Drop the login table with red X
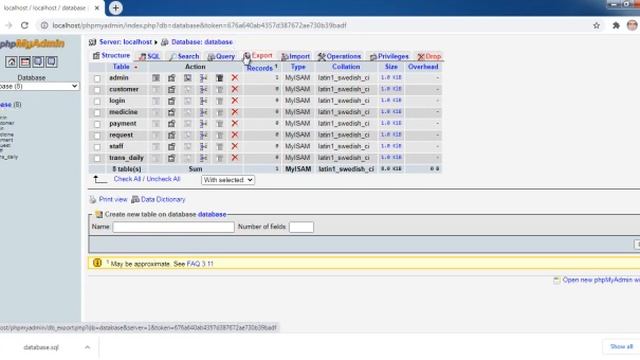Image resolution: width=640 pixels, height=360 pixels. pyautogui.click(x=235, y=100)
